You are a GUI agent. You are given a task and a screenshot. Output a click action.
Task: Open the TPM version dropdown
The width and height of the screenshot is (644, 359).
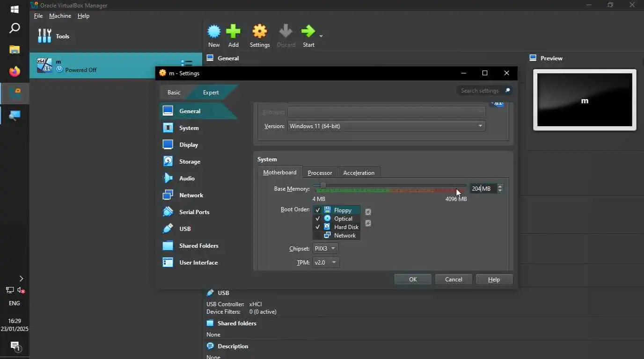click(x=325, y=262)
